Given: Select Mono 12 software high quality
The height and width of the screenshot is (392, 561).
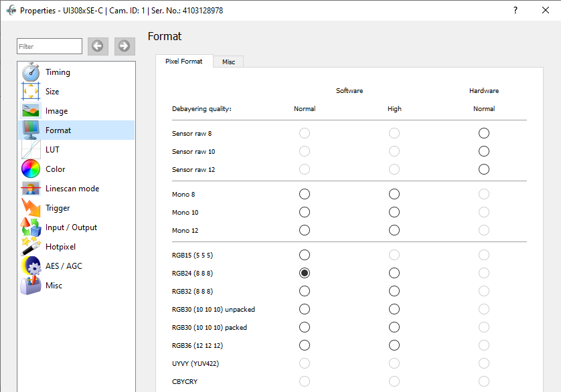Looking at the screenshot, I should click(394, 230).
